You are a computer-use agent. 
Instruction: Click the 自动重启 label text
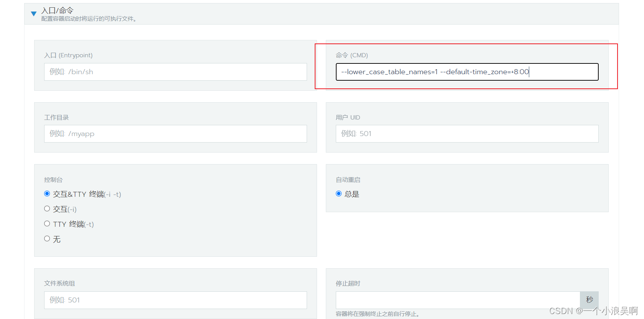(348, 179)
